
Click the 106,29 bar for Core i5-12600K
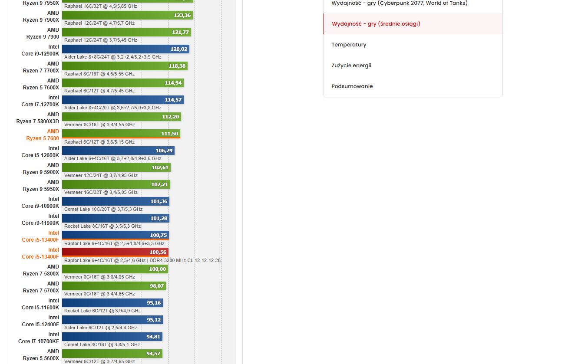(x=118, y=151)
